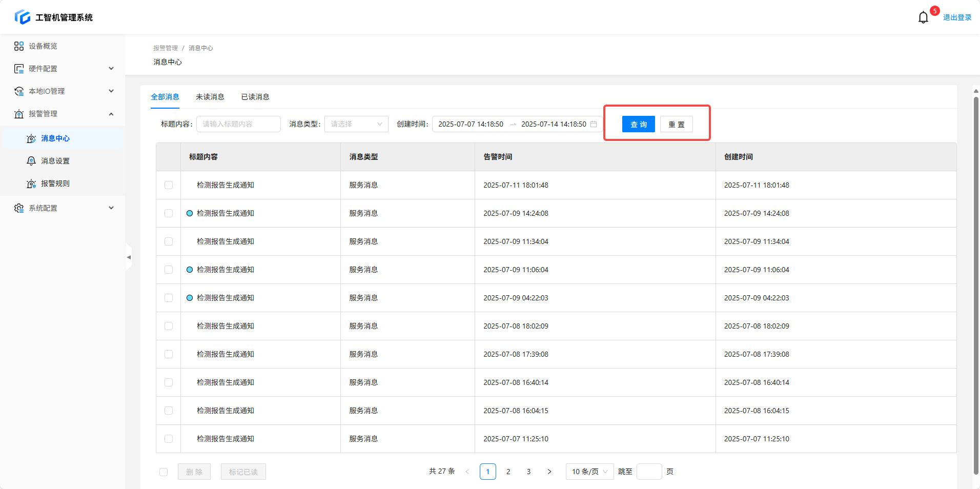The image size is (980, 489).
Task: Click the 系统配置 gear icon
Action: coord(19,208)
